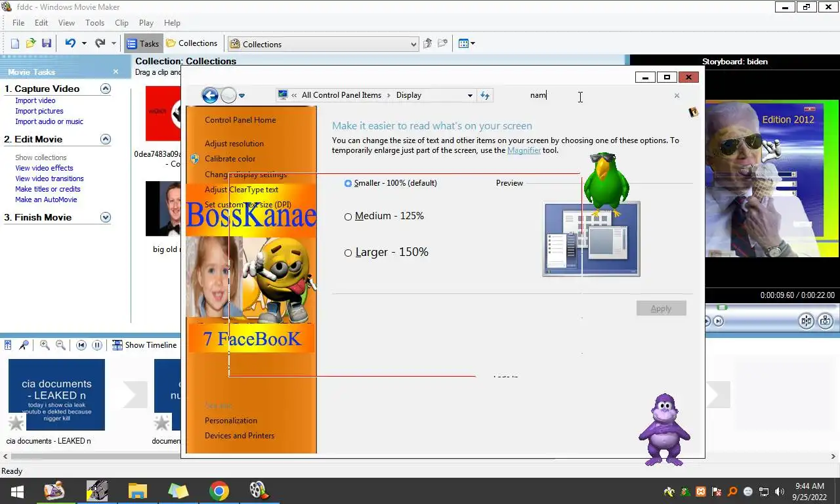Click the Narrate Timeline microphone icon
840x504 pixels.
point(24,345)
